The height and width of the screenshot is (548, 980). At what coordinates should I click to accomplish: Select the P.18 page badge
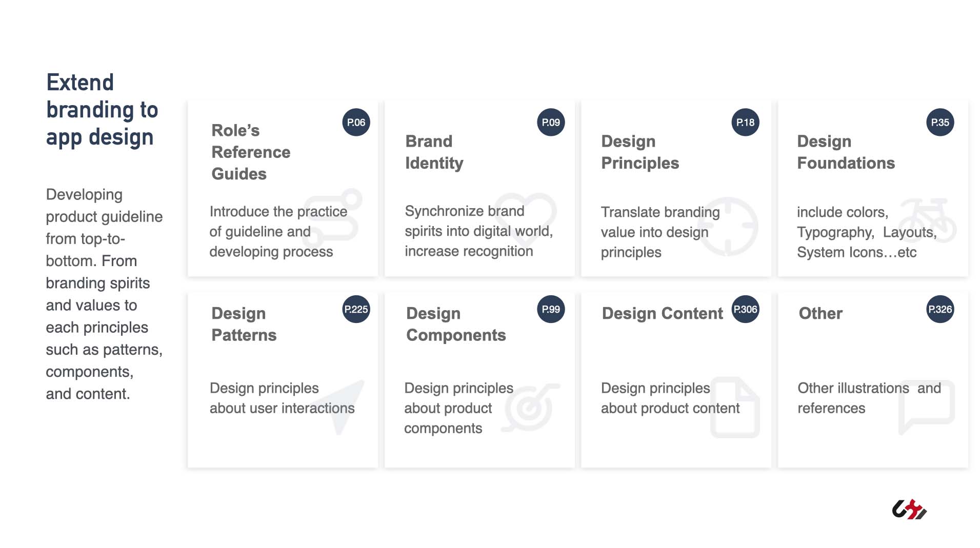(745, 123)
